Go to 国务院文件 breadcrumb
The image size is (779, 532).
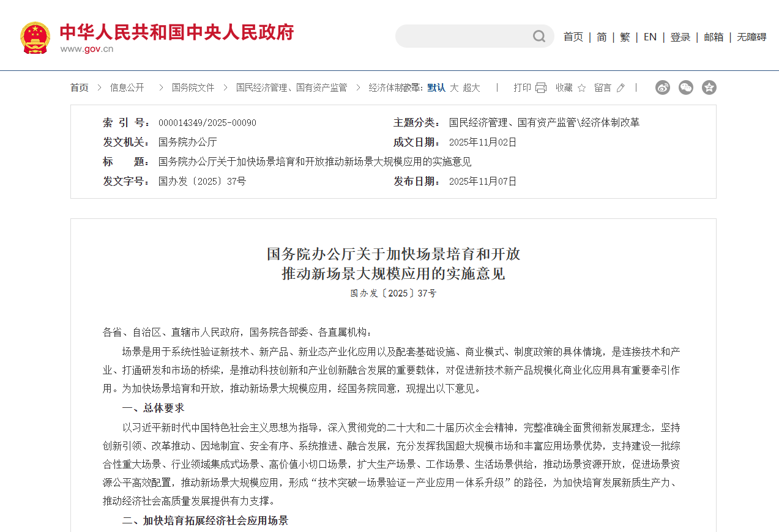click(193, 87)
